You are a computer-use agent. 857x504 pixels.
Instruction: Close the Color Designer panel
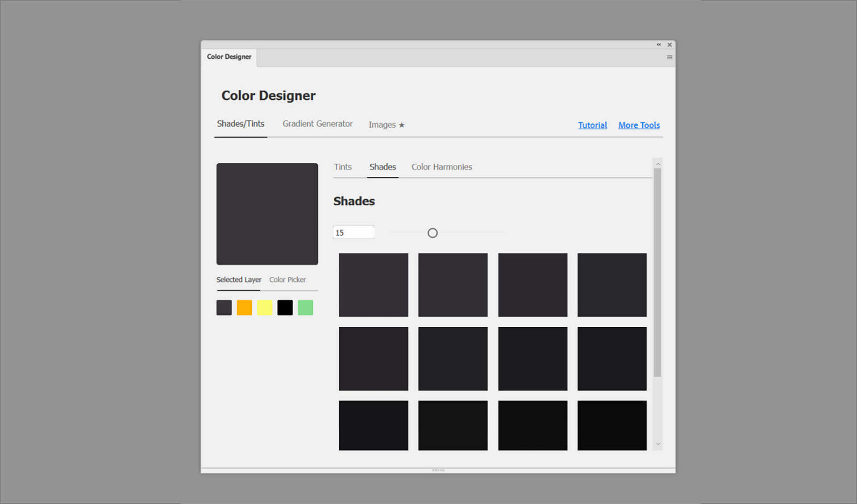pyautogui.click(x=670, y=45)
